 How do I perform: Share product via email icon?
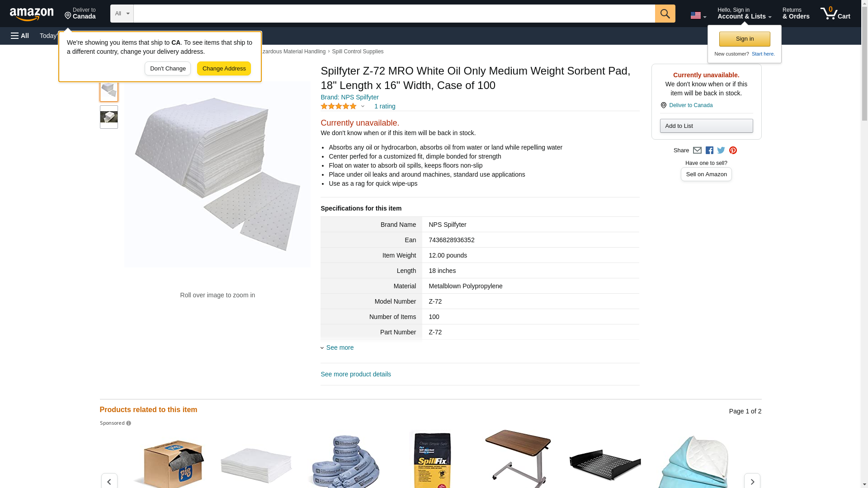point(697,150)
